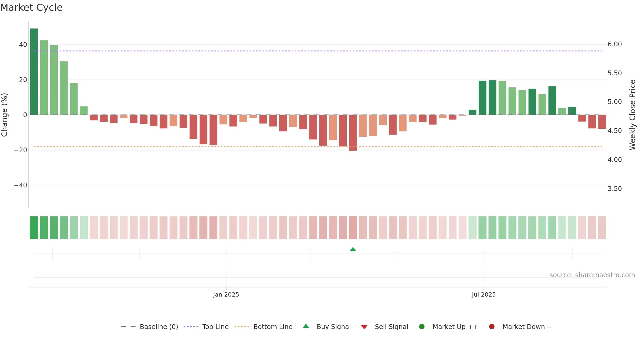Click the darkest green heatmap cell at start
The image size is (644, 362).
tap(34, 228)
